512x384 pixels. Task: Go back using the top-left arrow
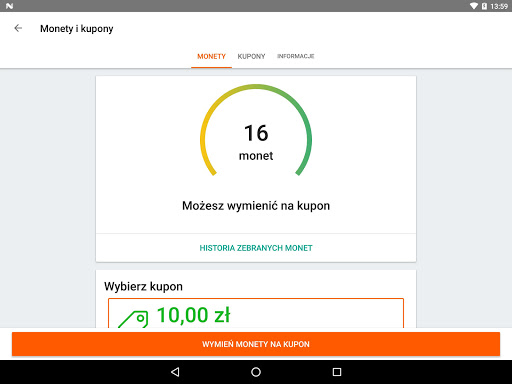[x=18, y=28]
